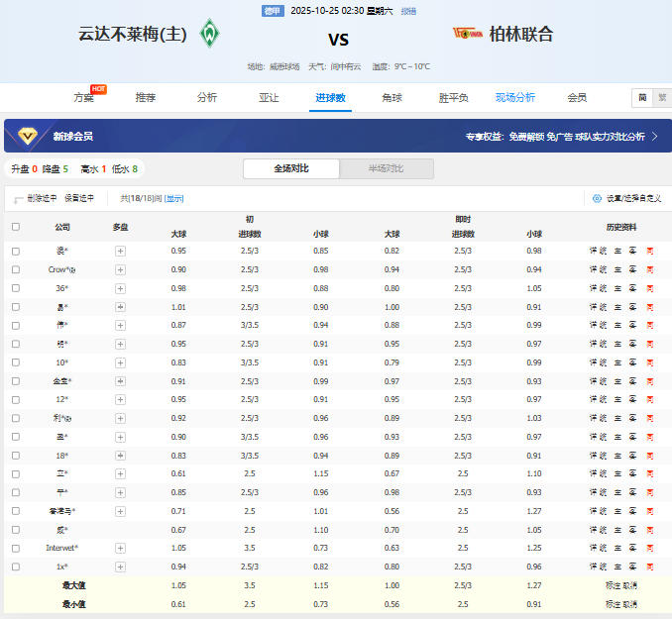Image resolution: width=672 pixels, height=619 pixels.
Task: Click the 主 icon in the 36* row
Action: click(617, 288)
